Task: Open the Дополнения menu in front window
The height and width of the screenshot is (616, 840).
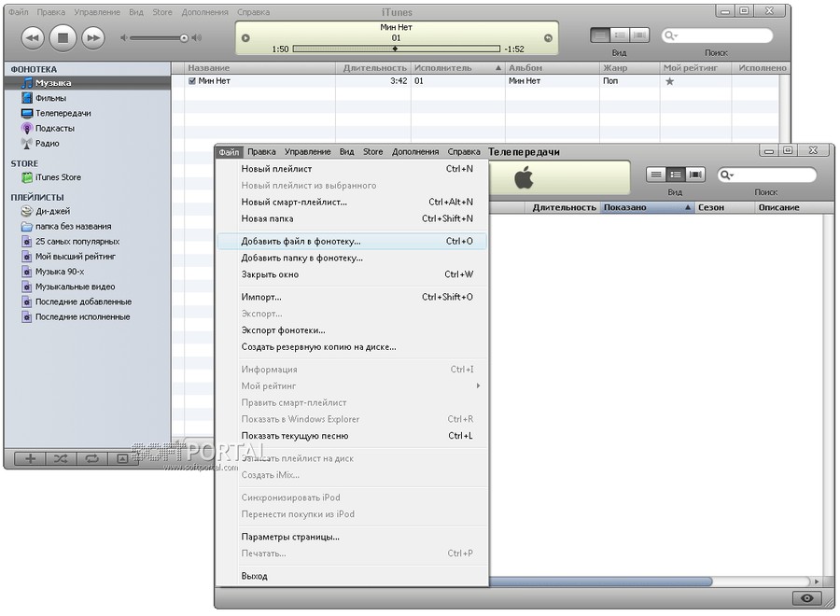Action: (x=415, y=152)
